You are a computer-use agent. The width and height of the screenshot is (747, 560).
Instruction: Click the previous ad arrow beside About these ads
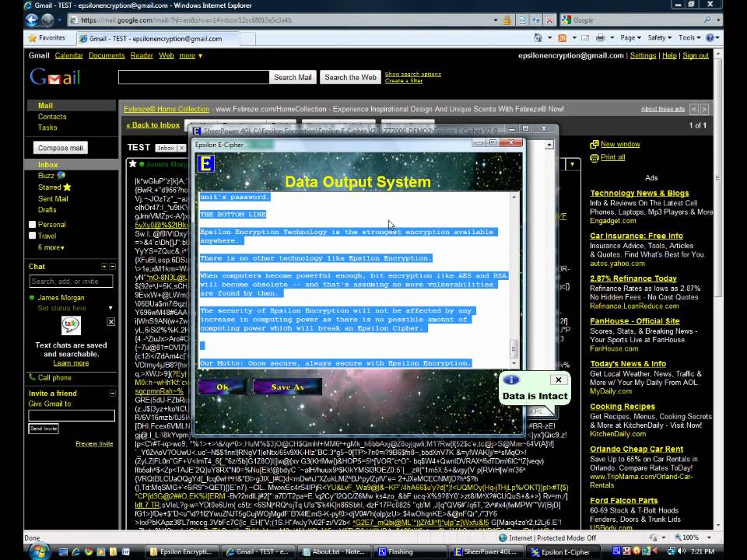click(694, 110)
